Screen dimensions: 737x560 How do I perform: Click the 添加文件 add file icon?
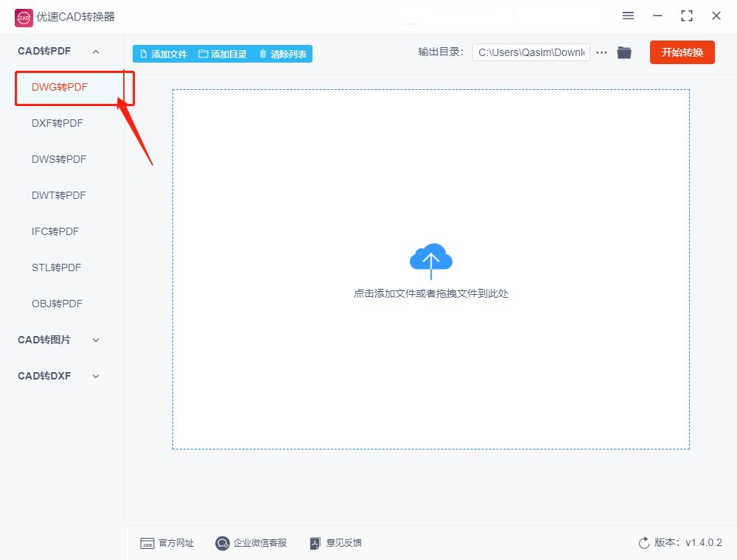click(145, 52)
